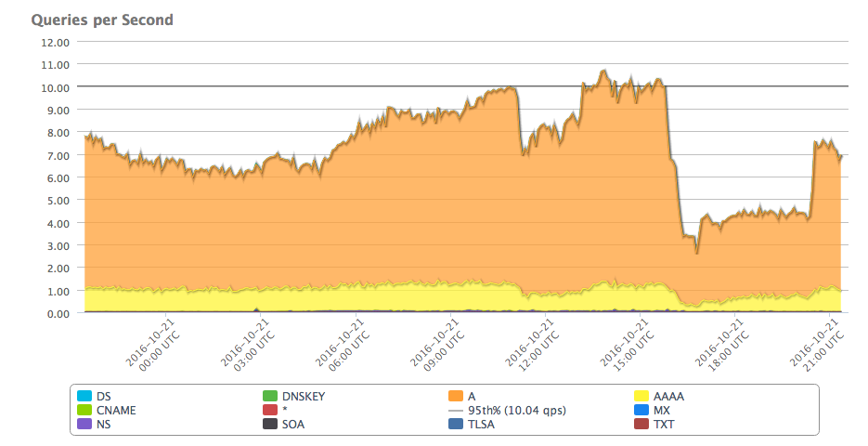
Task: Toggle the TXT series legend swatch
Action: [641, 424]
